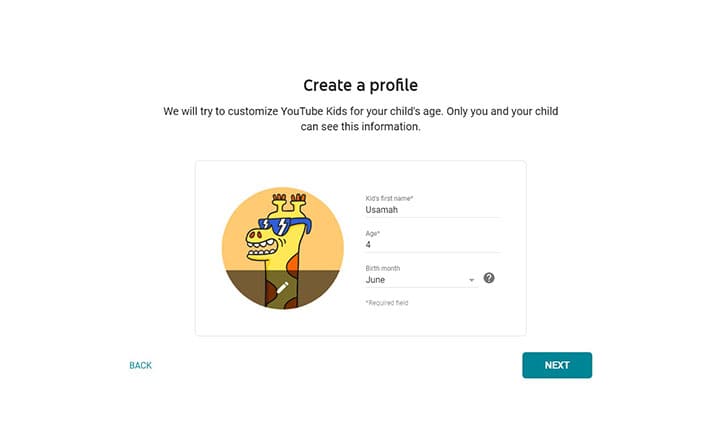This screenshot has width=720, height=430.
Task: Select the giraffe profile avatar picture
Action: 282,247
